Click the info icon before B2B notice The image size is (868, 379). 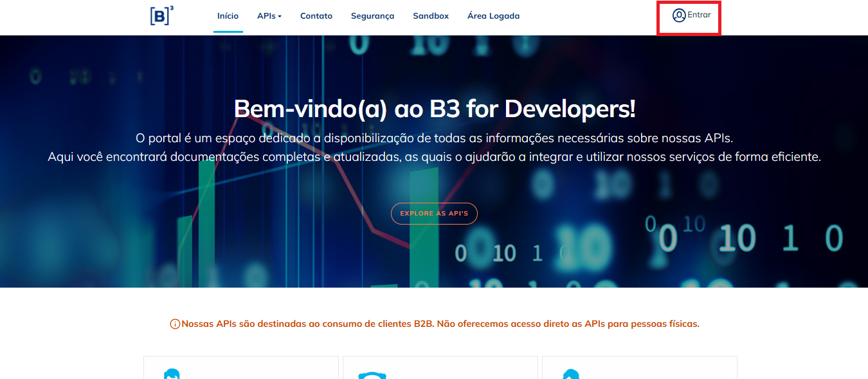pos(175,324)
